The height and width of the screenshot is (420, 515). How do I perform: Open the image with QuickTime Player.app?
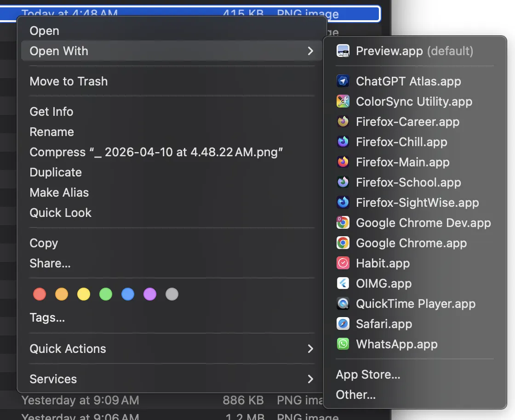(415, 304)
